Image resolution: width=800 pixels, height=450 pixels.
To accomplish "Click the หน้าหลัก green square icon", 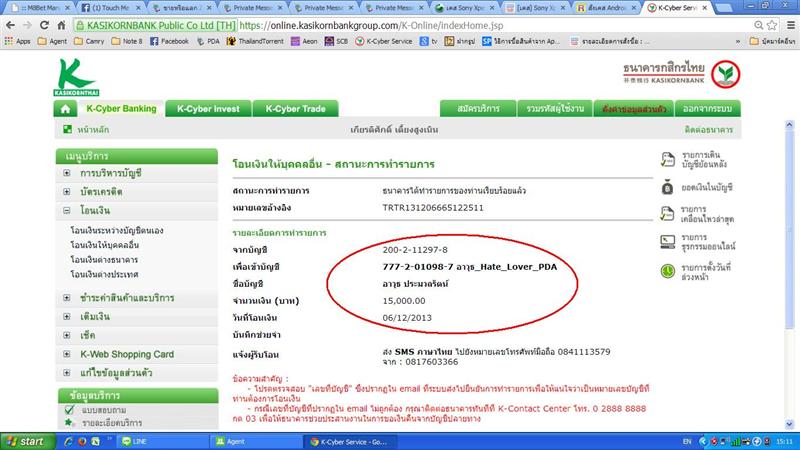I will 67,129.
